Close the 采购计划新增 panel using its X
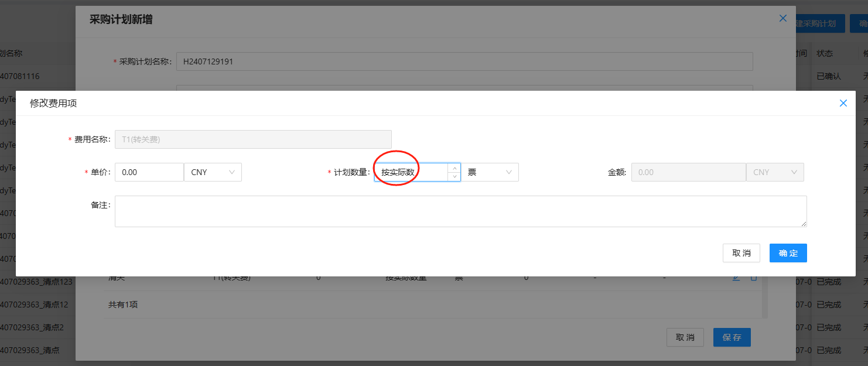The height and width of the screenshot is (366, 868). pos(782,19)
